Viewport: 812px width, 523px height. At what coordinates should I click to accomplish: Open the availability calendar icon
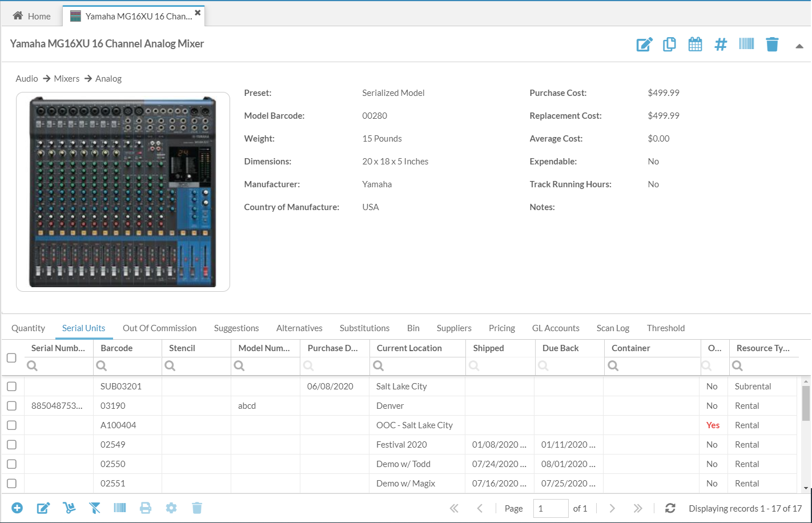tap(695, 45)
